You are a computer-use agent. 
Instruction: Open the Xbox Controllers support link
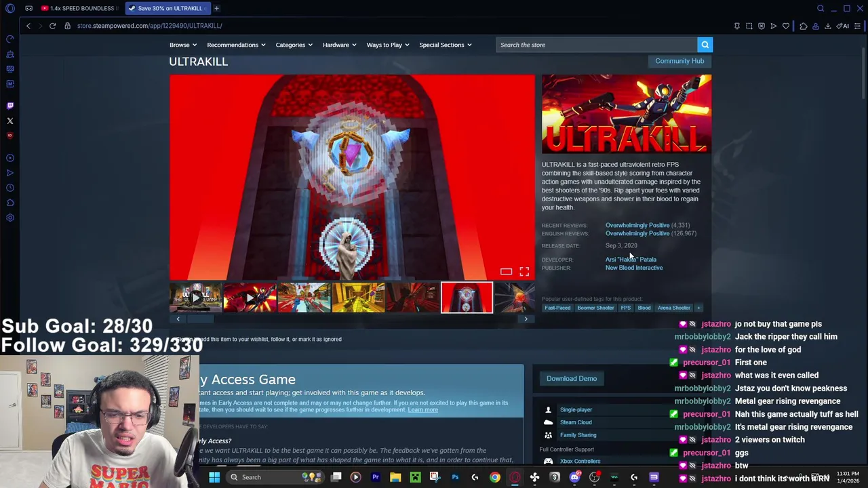[580, 462]
